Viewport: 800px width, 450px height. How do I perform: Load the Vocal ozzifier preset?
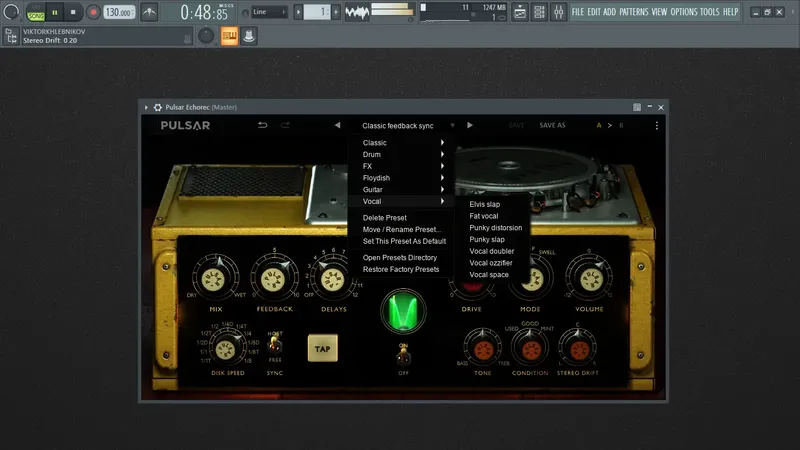(x=493, y=263)
